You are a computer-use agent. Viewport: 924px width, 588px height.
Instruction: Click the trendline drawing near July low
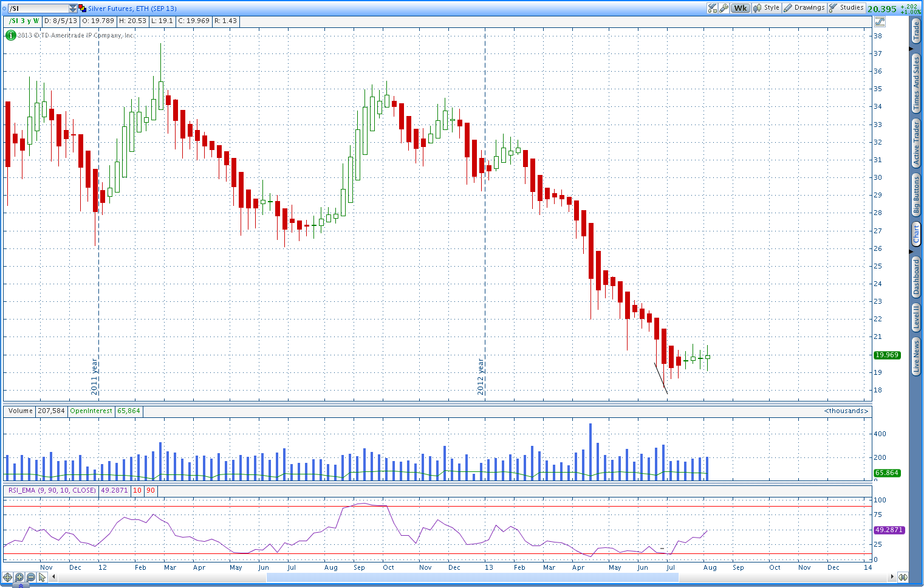661,378
